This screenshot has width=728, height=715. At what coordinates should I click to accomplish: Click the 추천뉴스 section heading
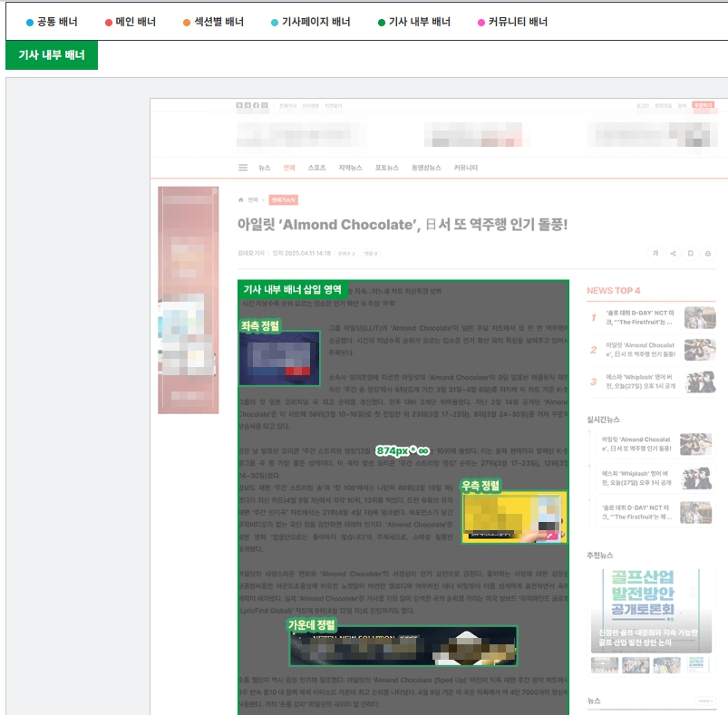tap(600, 555)
